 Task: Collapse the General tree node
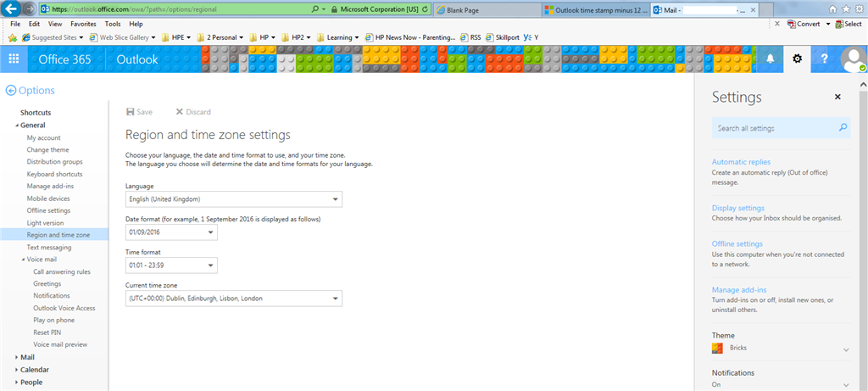(17, 126)
